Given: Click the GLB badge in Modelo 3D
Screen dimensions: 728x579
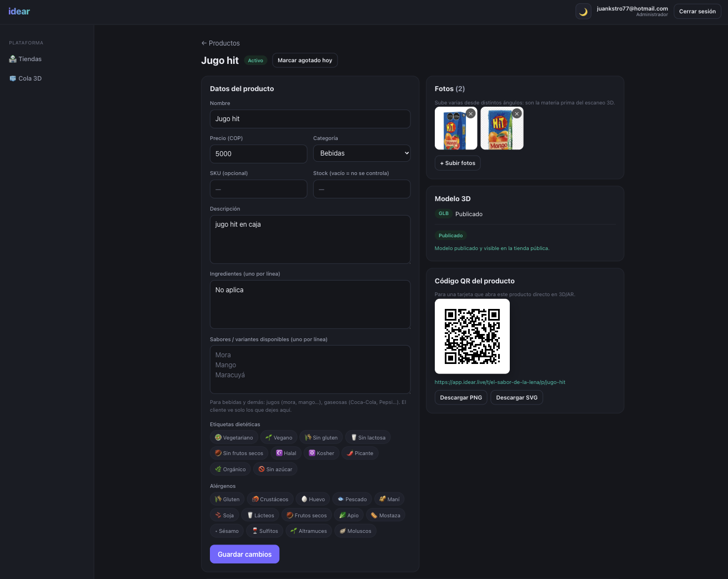Looking at the screenshot, I should (444, 213).
